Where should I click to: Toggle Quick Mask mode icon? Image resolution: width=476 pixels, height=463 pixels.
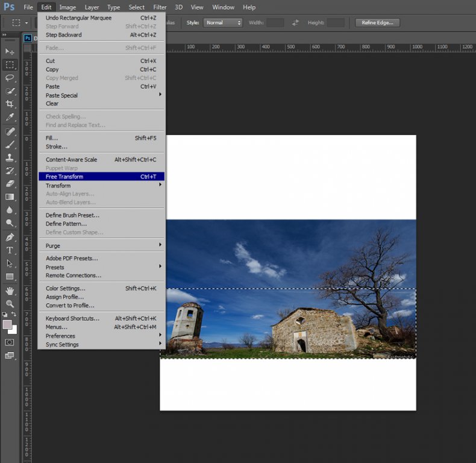pos(10,342)
